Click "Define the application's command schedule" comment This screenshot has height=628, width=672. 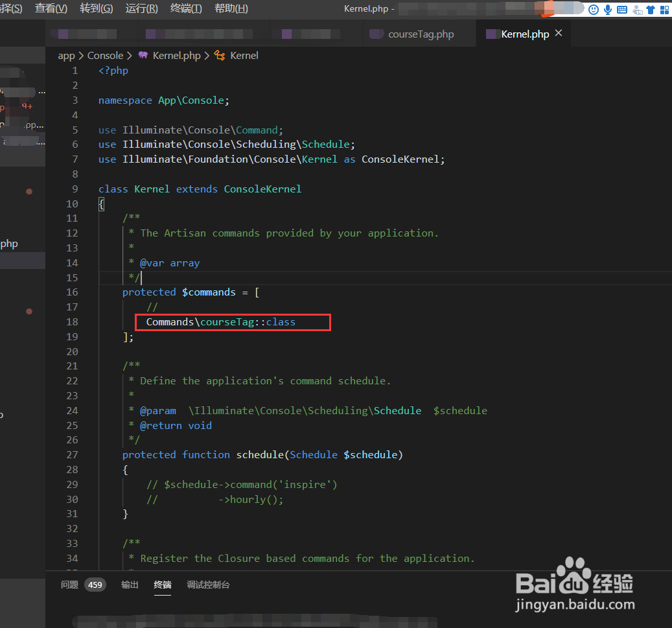pos(265,381)
